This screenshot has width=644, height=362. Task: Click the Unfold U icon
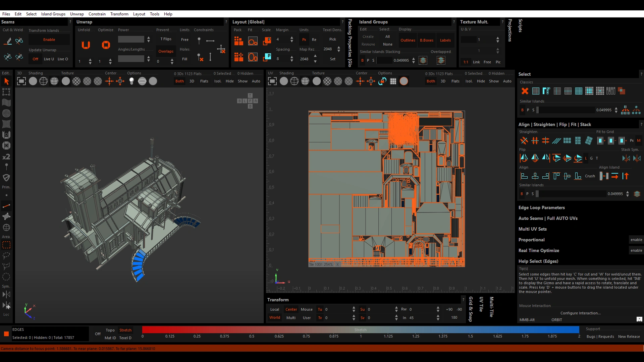[x=86, y=45]
